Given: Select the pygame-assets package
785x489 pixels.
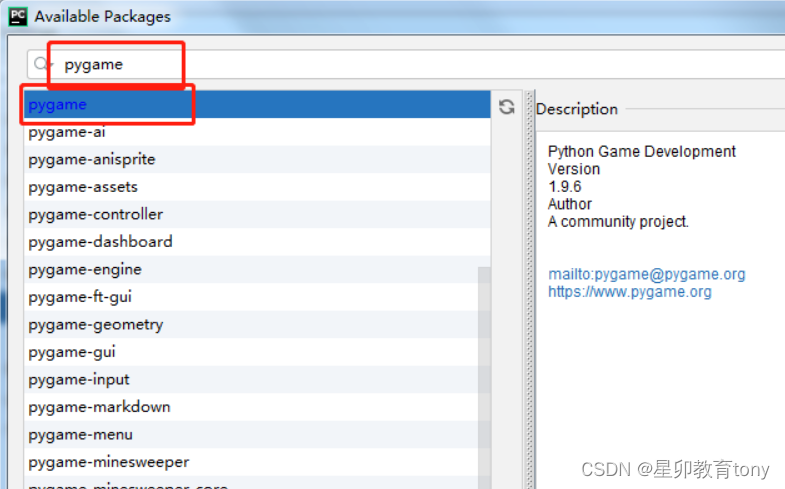Looking at the screenshot, I should tap(257, 187).
